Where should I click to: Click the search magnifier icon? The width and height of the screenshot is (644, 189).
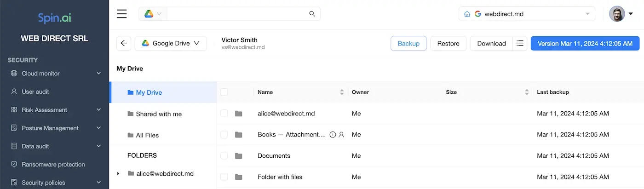click(312, 14)
